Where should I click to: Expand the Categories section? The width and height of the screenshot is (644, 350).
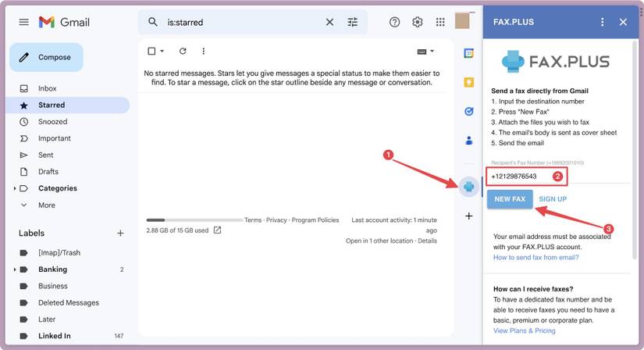(x=15, y=188)
